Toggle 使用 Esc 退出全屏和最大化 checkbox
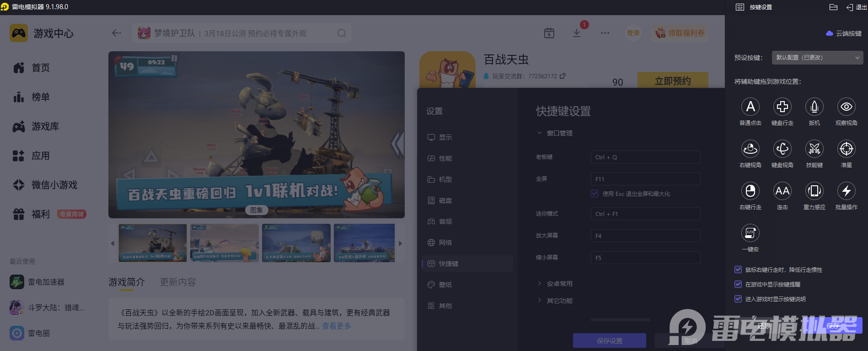Image resolution: width=868 pixels, height=351 pixels. tap(595, 194)
